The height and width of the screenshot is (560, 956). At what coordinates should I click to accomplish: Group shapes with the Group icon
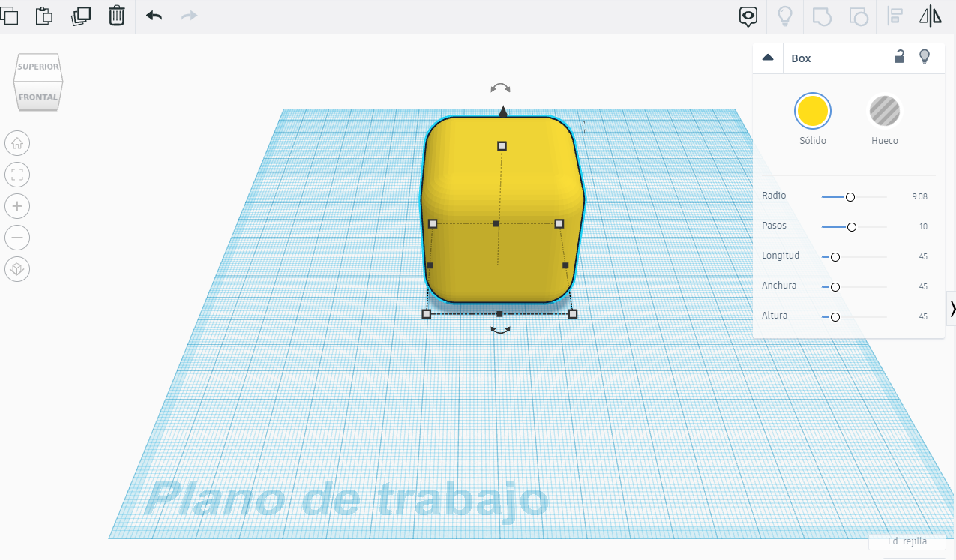click(821, 16)
